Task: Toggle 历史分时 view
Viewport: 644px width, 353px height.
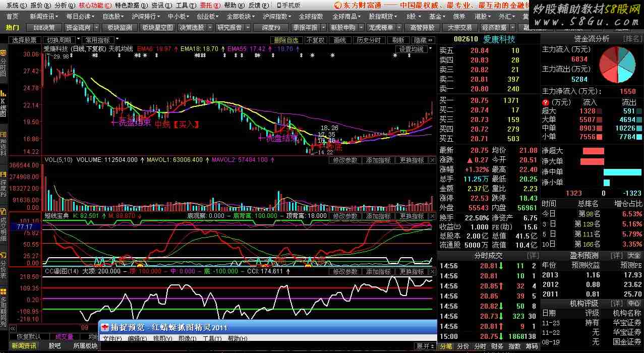Action: 369,40
